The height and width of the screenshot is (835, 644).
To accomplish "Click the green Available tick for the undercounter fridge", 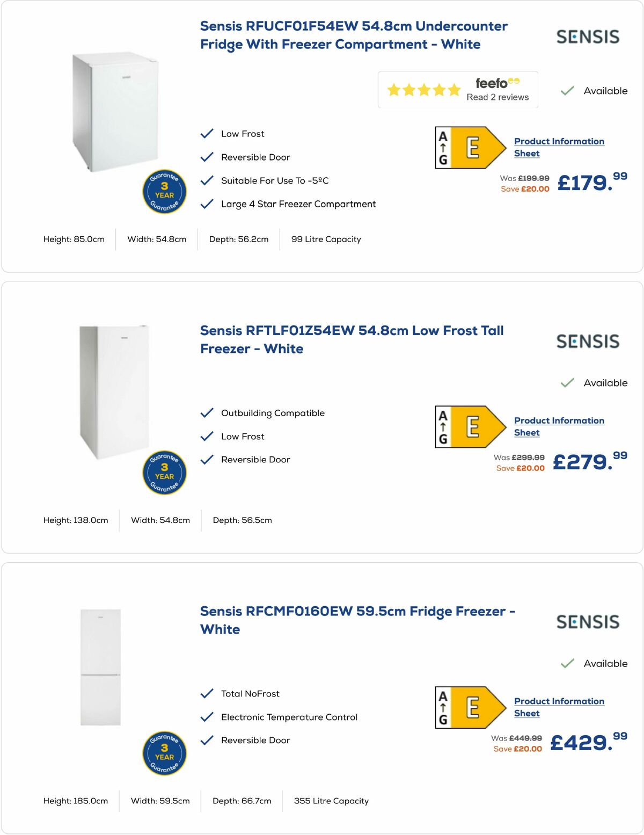I will coord(567,91).
